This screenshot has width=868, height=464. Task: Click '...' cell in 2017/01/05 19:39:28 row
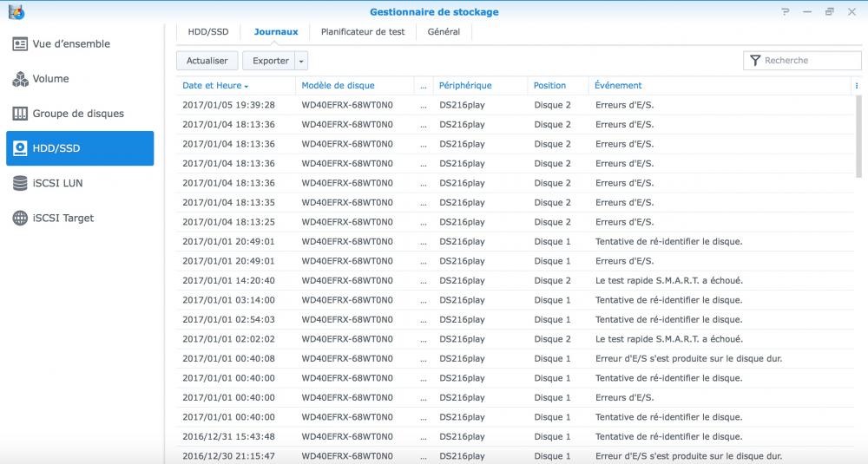click(x=424, y=105)
